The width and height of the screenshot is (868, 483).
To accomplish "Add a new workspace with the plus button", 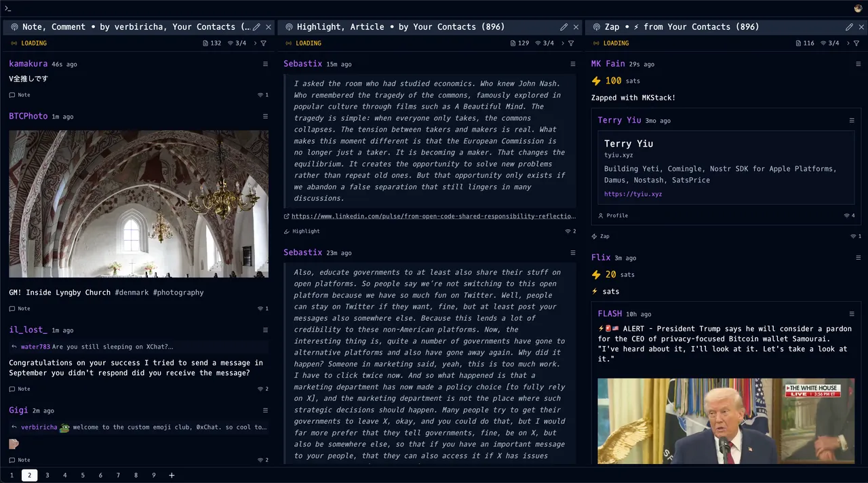I will (172, 476).
